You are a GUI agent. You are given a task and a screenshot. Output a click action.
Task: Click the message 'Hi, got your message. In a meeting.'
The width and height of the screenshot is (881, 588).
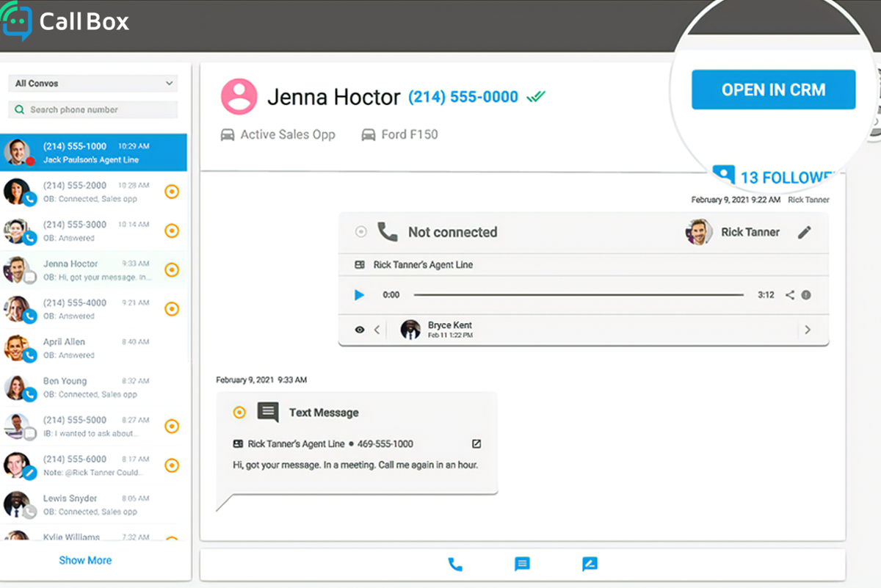355,465
